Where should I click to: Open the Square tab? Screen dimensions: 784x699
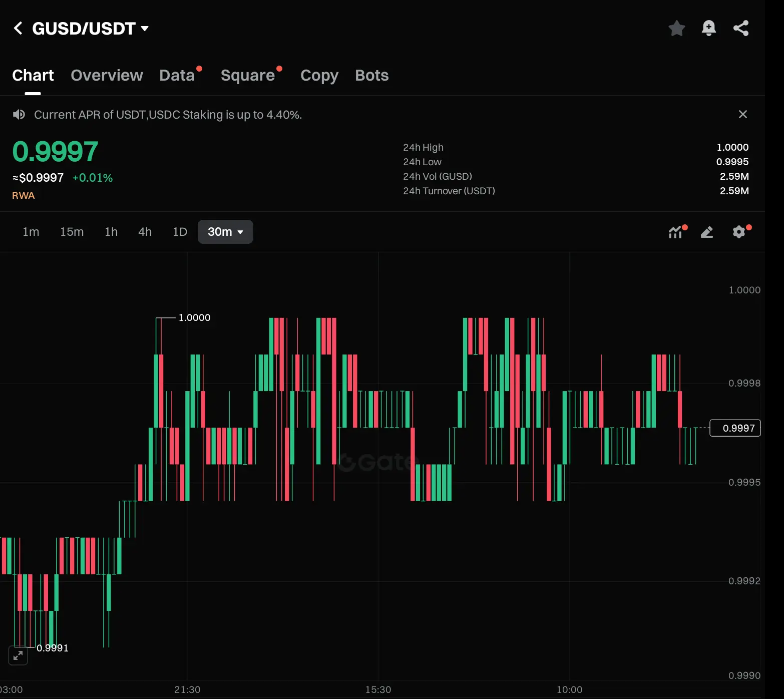248,75
